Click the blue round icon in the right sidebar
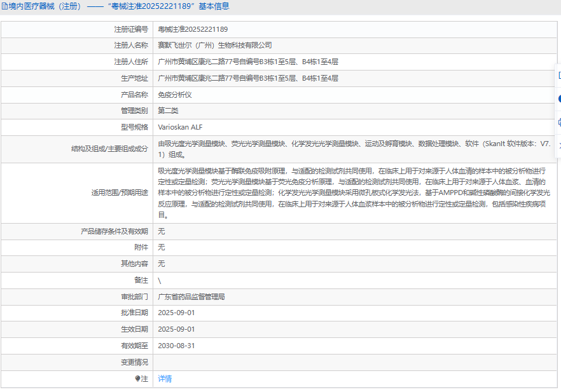Viewport: 561px width, 392px height. [x=558, y=98]
